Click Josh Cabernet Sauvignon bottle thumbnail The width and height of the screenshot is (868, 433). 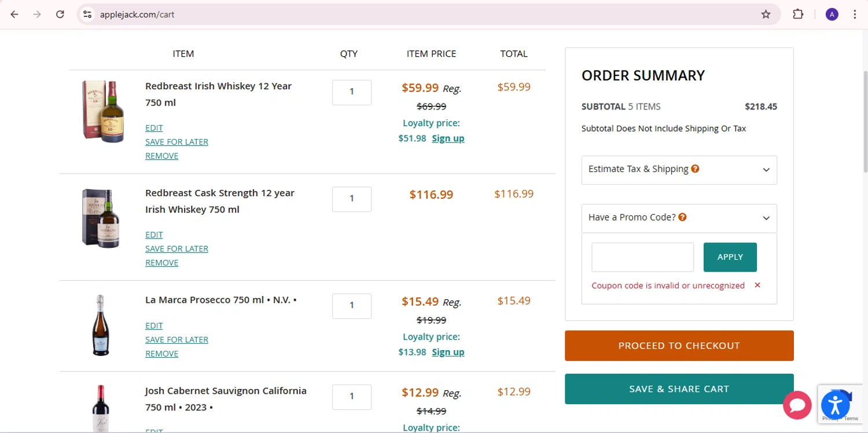pos(101,408)
